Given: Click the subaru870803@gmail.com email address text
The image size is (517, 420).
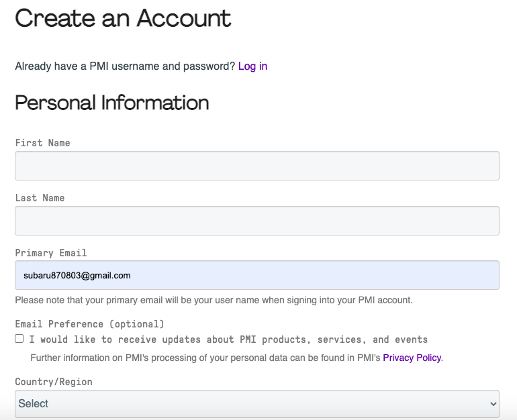Looking at the screenshot, I should 77,275.
